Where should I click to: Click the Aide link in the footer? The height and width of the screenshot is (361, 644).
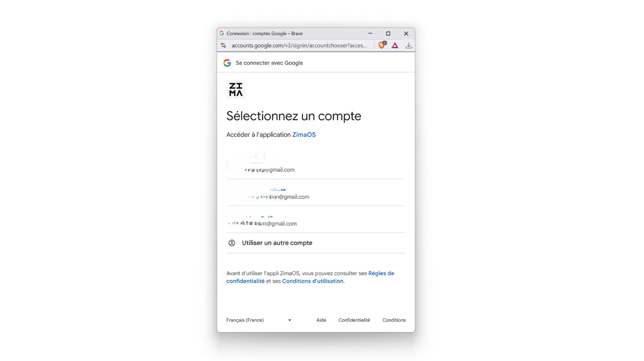tap(321, 320)
